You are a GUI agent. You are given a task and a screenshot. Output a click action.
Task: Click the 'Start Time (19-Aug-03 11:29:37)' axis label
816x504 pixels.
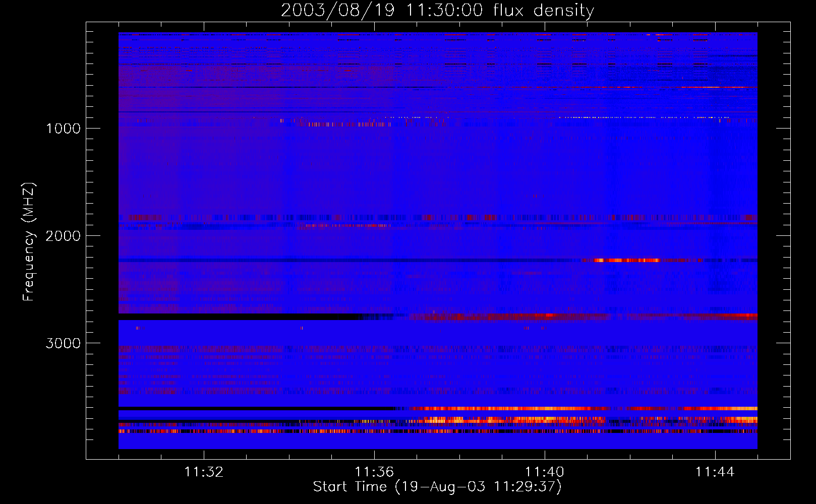click(437, 487)
